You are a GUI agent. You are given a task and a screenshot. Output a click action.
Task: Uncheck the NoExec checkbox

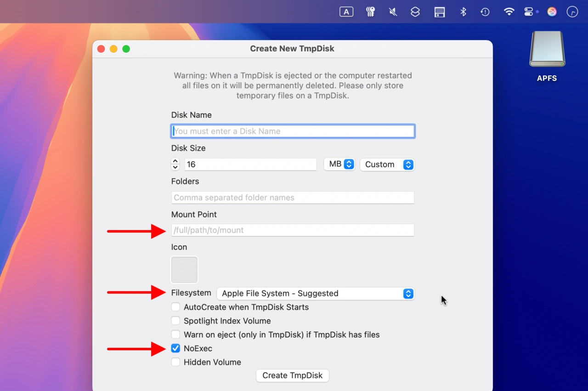click(x=175, y=348)
